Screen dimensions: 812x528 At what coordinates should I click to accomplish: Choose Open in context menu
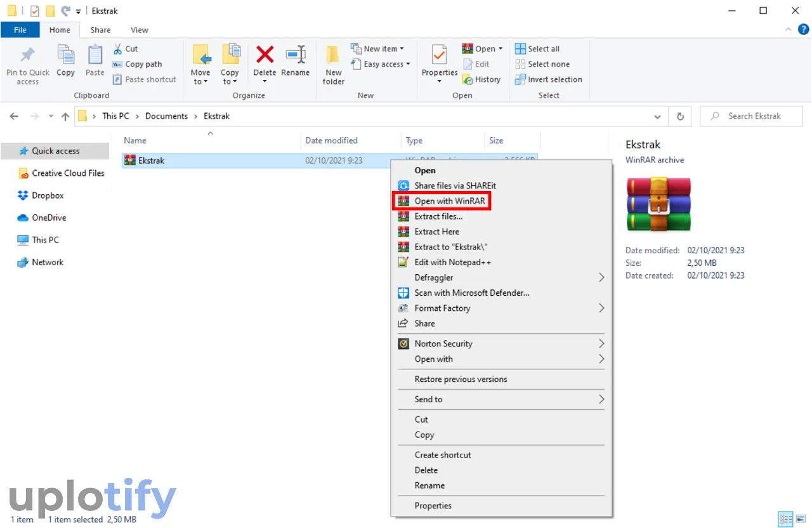click(425, 170)
